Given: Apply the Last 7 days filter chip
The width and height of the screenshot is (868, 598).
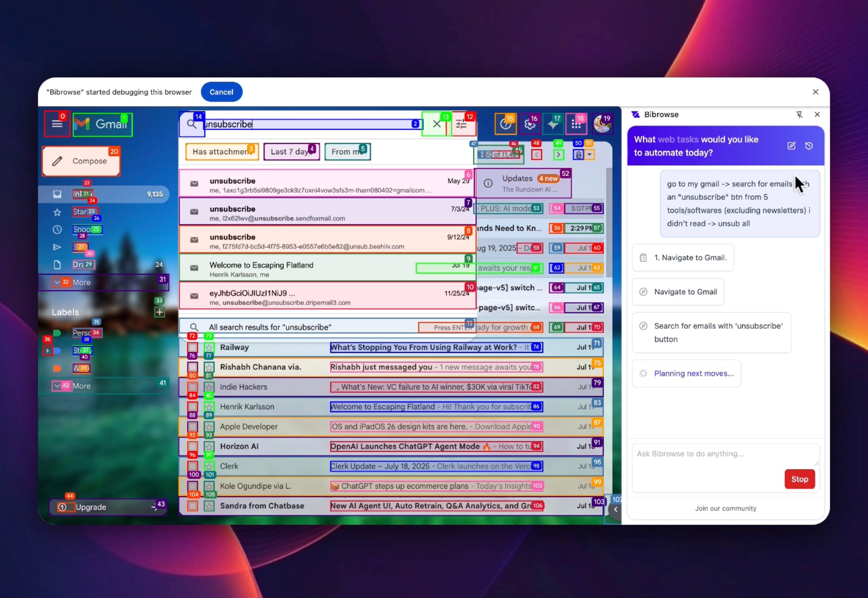Looking at the screenshot, I should click(291, 152).
